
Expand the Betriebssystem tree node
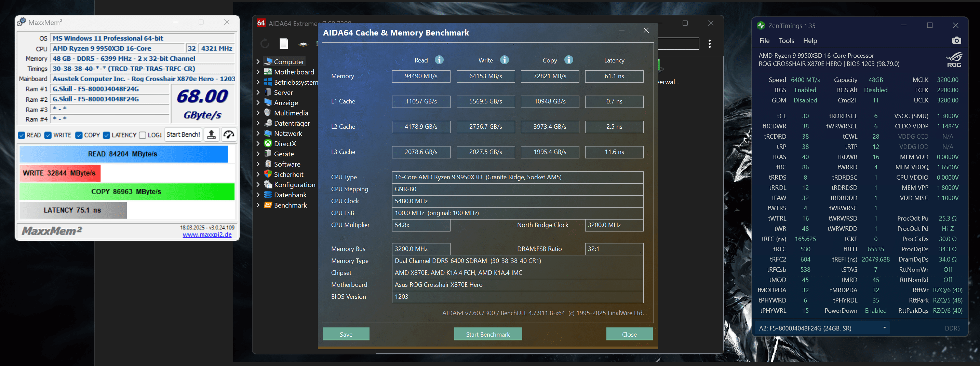coord(258,82)
